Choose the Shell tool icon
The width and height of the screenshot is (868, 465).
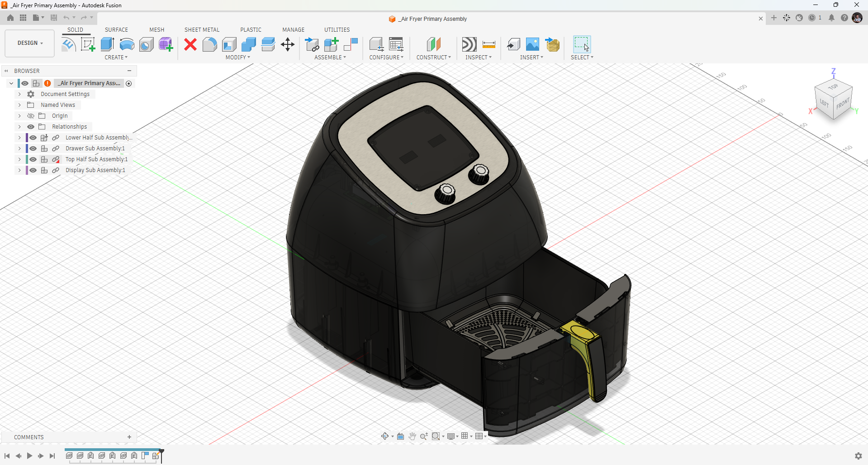[229, 44]
